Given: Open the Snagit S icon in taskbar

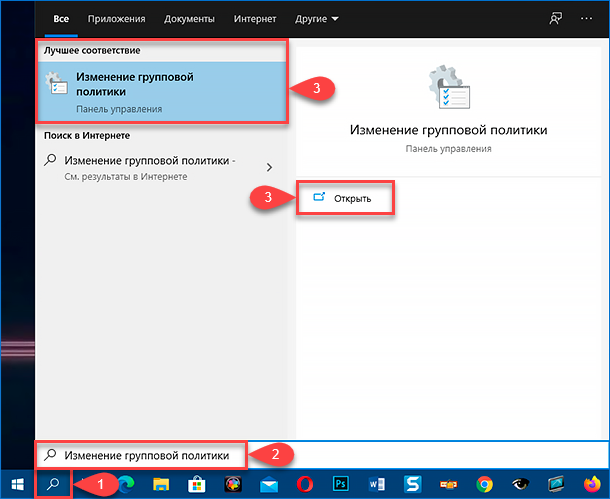Looking at the screenshot, I should pyautogui.click(x=412, y=484).
